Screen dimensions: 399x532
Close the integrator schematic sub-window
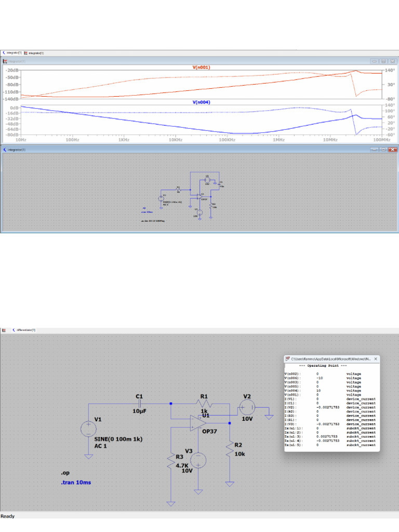coord(393,149)
